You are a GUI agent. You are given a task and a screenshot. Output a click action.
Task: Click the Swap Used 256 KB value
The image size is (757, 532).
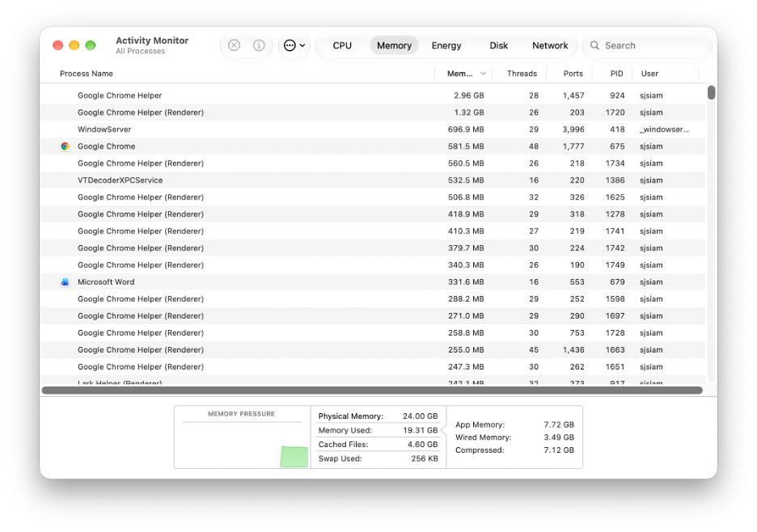425,458
